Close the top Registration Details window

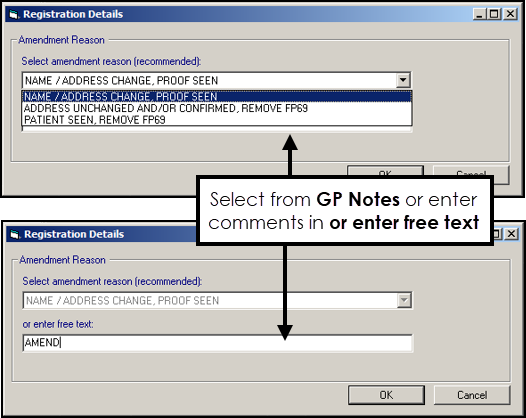(x=511, y=14)
